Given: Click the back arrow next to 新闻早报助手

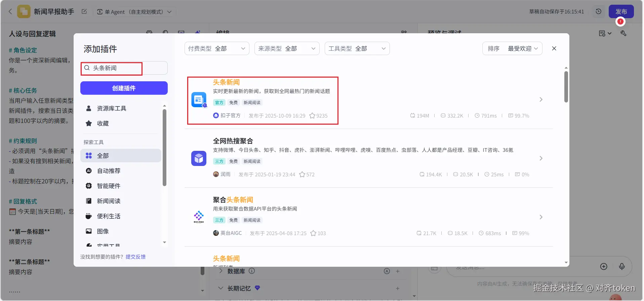Looking at the screenshot, I should pyautogui.click(x=10, y=11).
